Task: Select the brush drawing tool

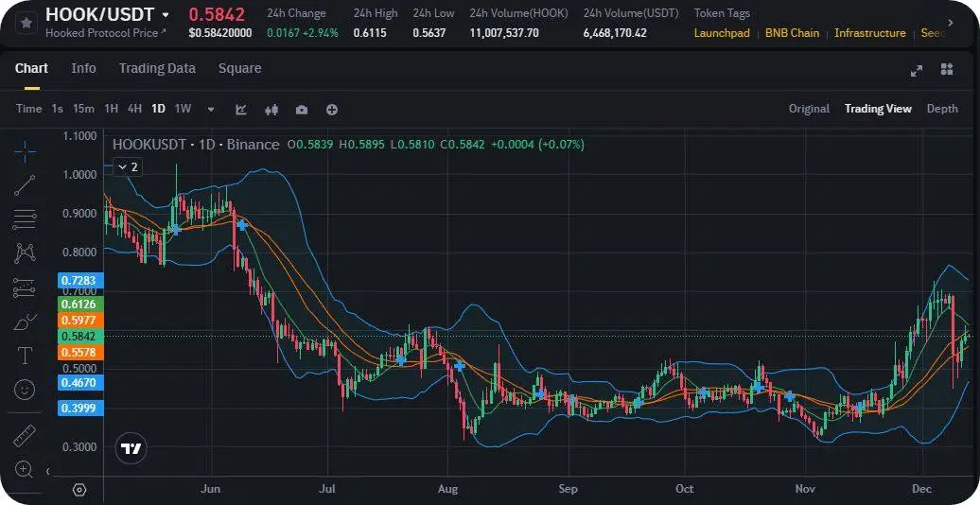Action: pos(25,322)
